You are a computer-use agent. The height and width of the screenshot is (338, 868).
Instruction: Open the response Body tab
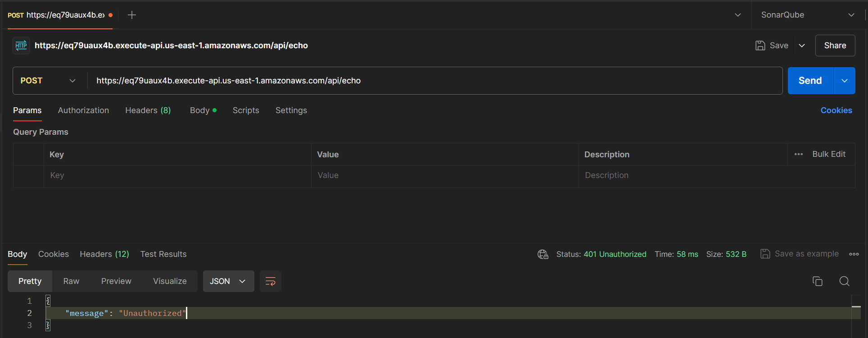18,254
